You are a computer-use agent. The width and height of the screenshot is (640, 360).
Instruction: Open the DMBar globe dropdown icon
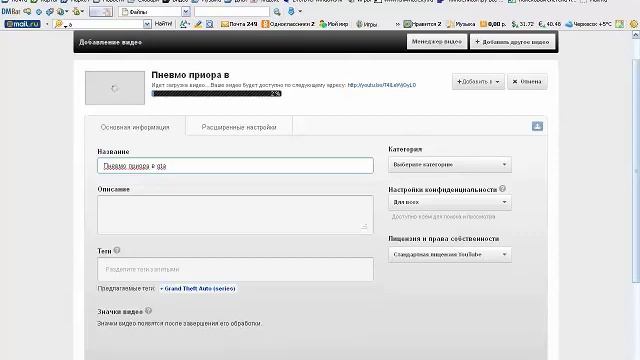coord(62,11)
